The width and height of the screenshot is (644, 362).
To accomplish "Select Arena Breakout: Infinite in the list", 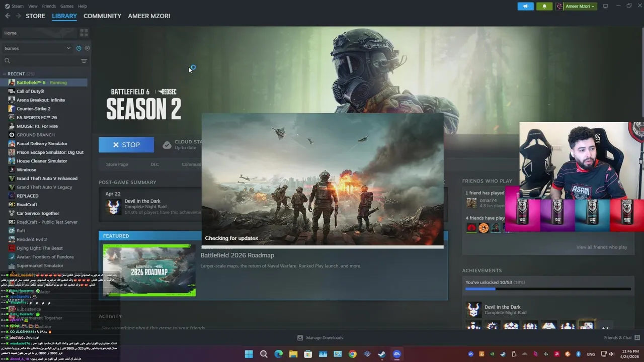I will click(x=40, y=100).
